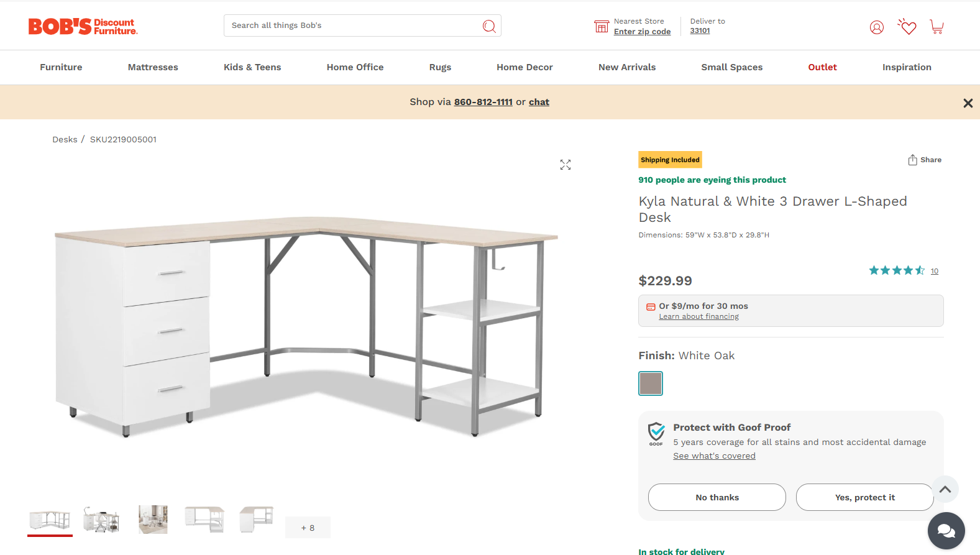Viewport: 980px width, 555px height.
Task: Click the nearest store icon
Action: tap(601, 26)
